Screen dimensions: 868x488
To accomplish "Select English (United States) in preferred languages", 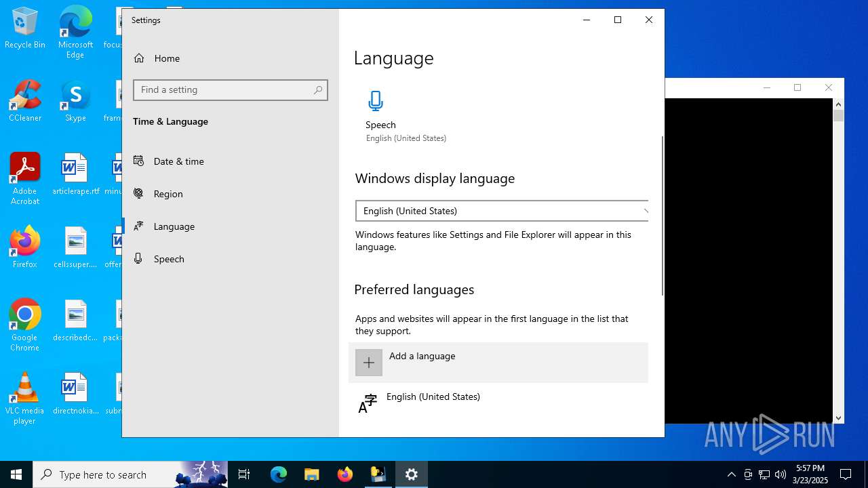I will pyautogui.click(x=433, y=397).
